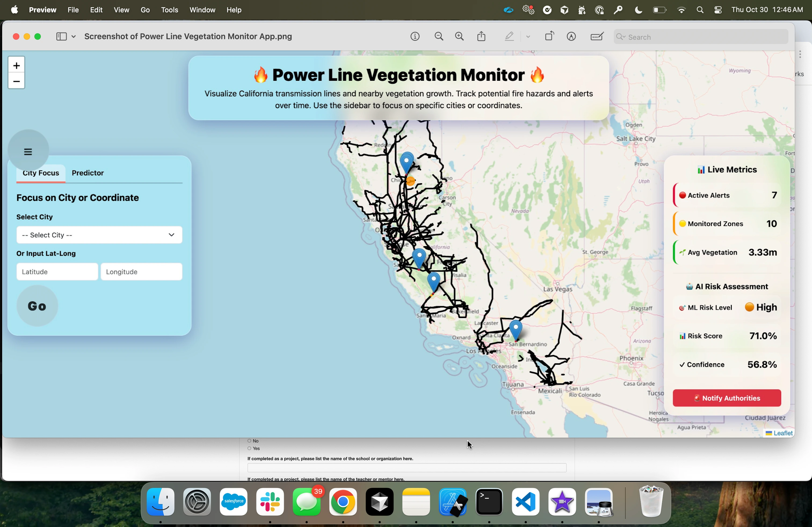Viewport: 812px width, 527px height.
Task: Click the Preview Search field
Action: 701,37
